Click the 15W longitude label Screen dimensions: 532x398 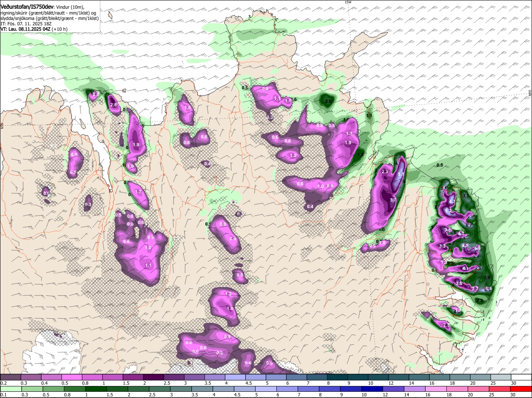pyautogui.click(x=348, y=2)
